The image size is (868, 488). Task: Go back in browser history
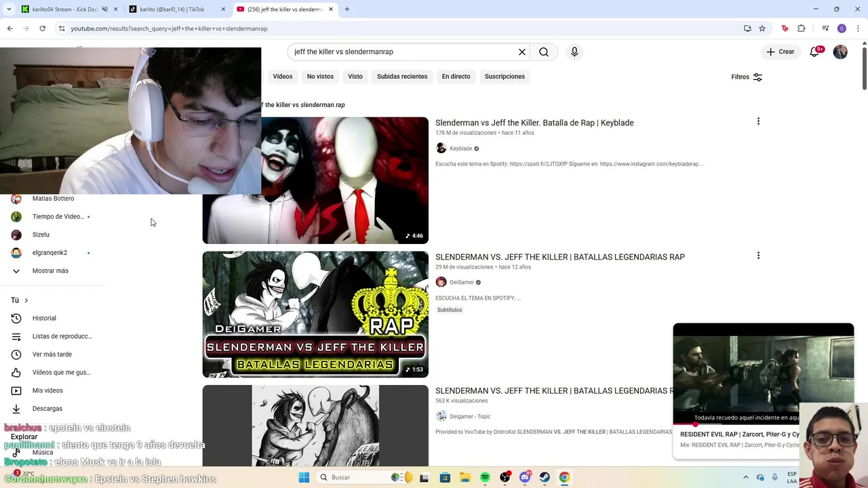(9, 28)
